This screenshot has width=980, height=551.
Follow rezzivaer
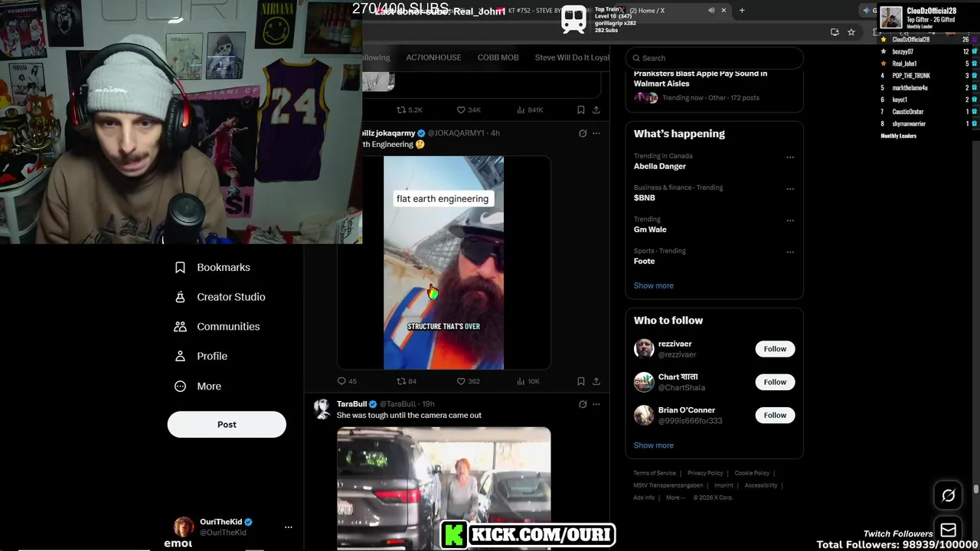pos(775,349)
